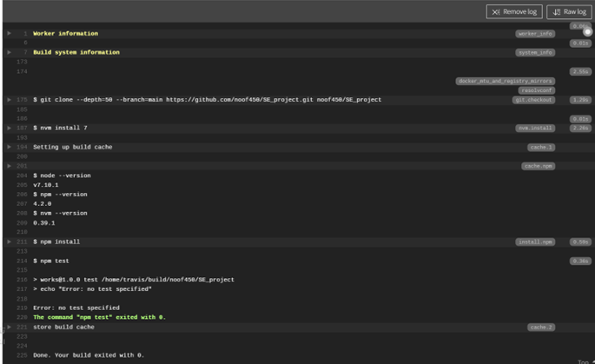The height and width of the screenshot is (364, 595).
Task: Click the 0.59s duration badge
Action: pos(580,242)
